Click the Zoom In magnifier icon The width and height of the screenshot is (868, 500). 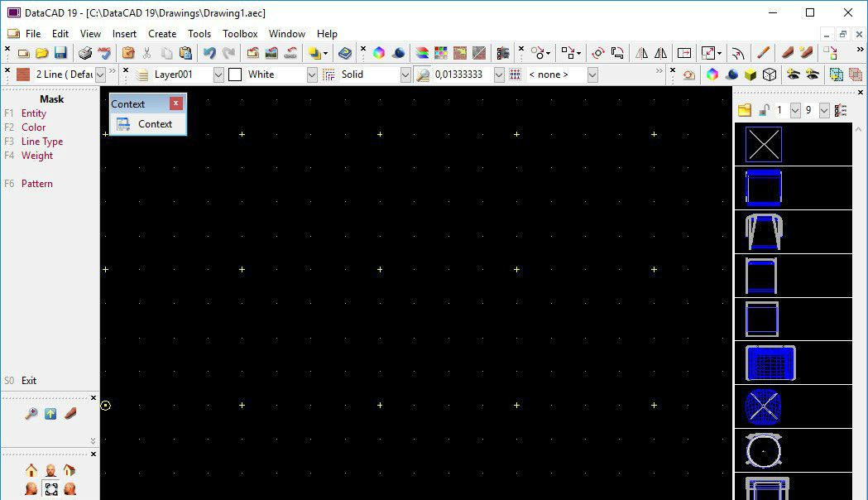pos(31,414)
